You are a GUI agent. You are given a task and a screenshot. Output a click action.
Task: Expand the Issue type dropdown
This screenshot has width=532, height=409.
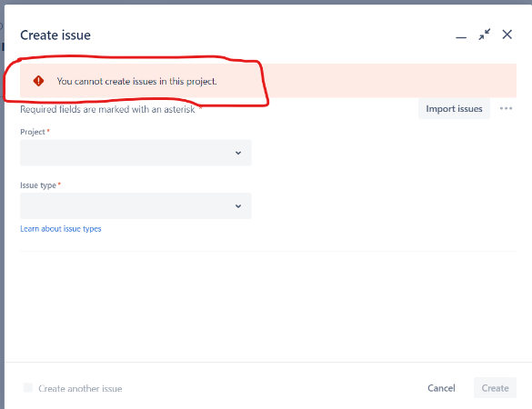click(x=136, y=205)
